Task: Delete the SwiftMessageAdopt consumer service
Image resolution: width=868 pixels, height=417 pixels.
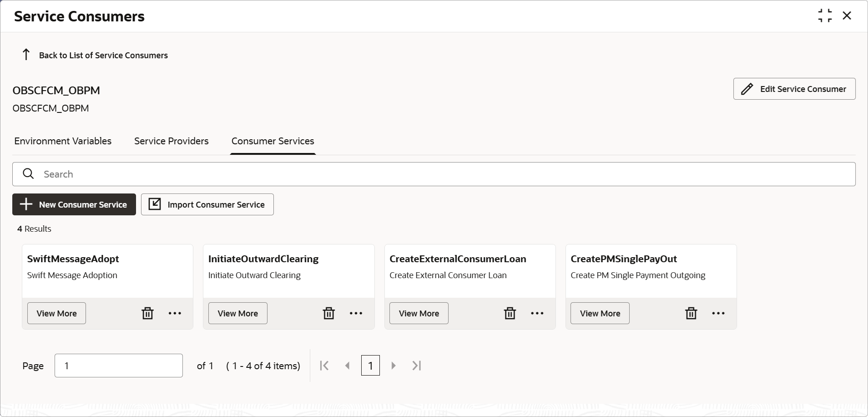Action: tap(147, 313)
